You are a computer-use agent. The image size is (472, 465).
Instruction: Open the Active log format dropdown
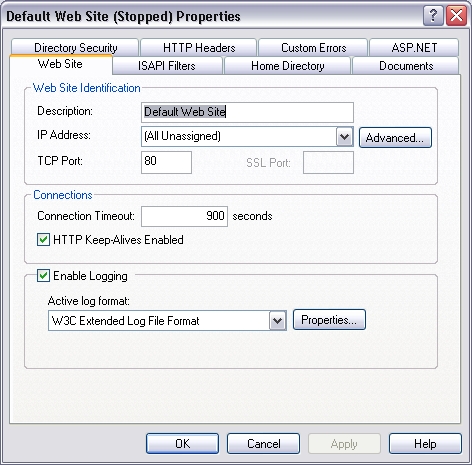point(278,321)
